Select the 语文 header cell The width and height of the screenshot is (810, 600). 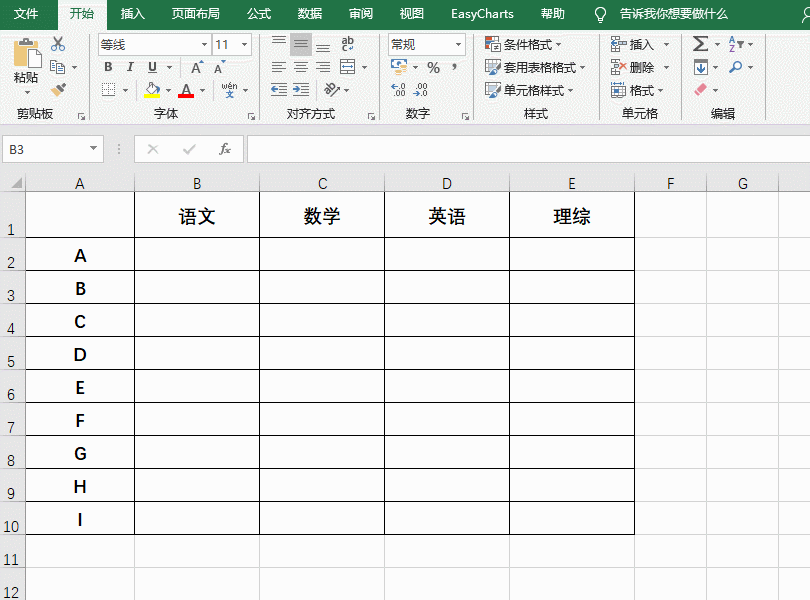[x=197, y=215]
